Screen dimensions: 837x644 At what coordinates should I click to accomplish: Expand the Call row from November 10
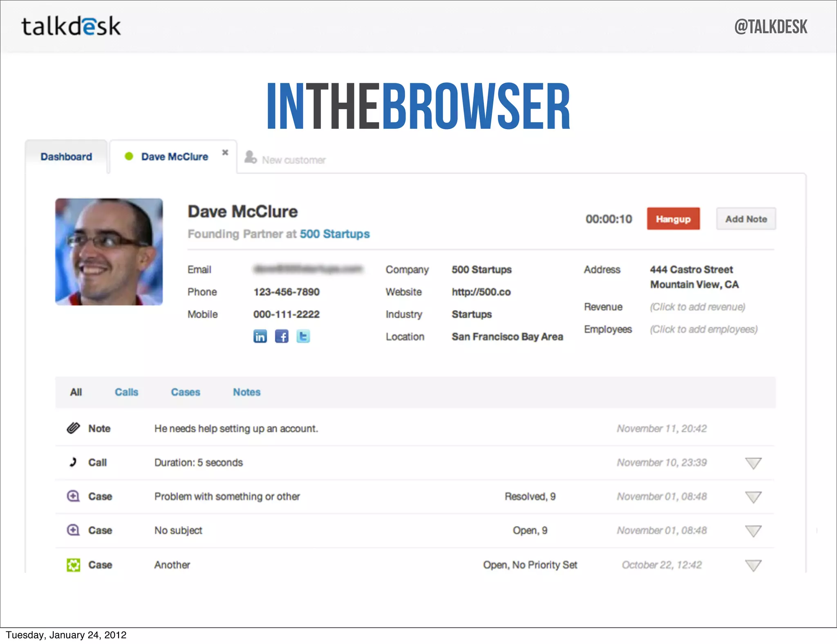tap(753, 463)
